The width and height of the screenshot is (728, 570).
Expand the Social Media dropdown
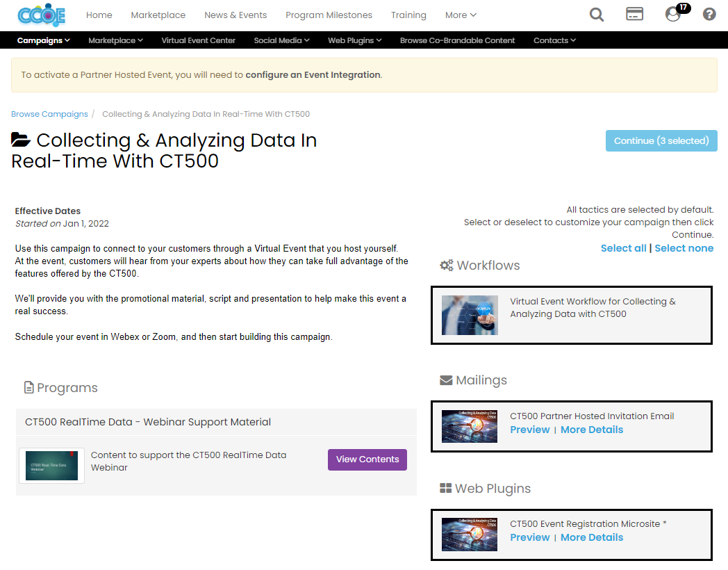pyautogui.click(x=281, y=40)
